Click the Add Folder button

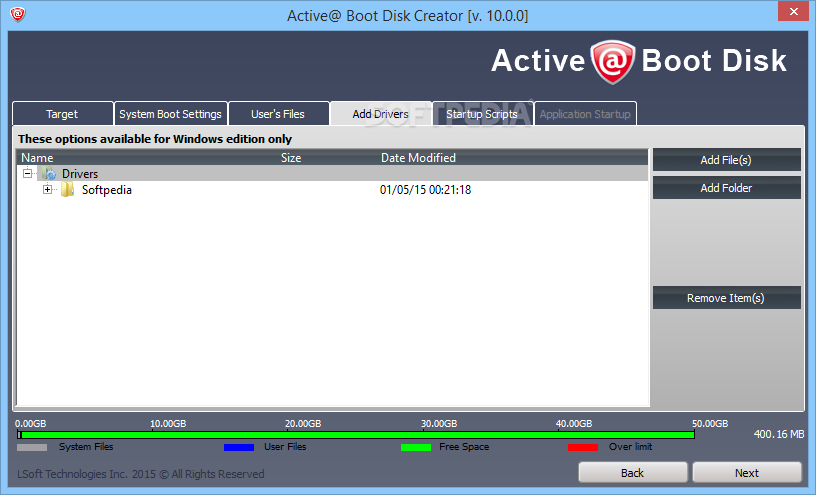click(x=726, y=188)
